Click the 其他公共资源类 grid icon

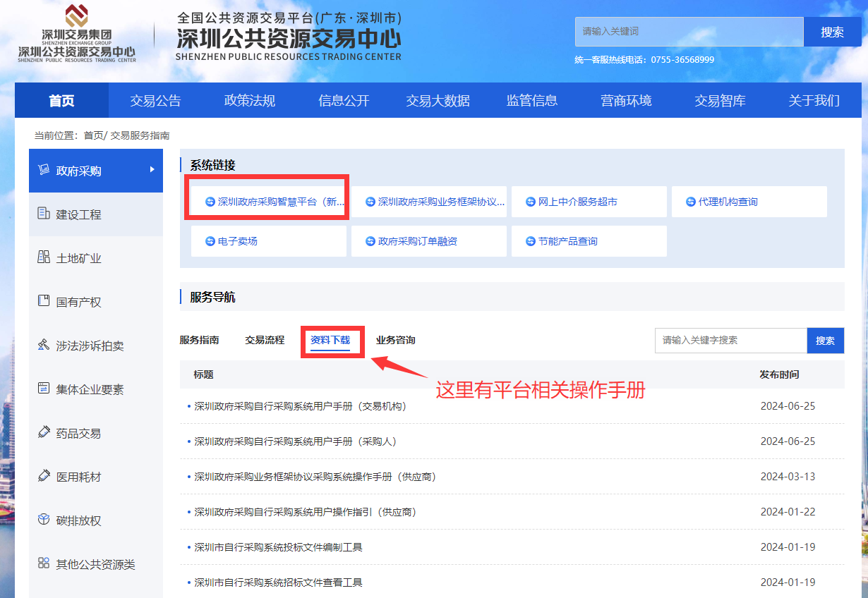click(43, 563)
